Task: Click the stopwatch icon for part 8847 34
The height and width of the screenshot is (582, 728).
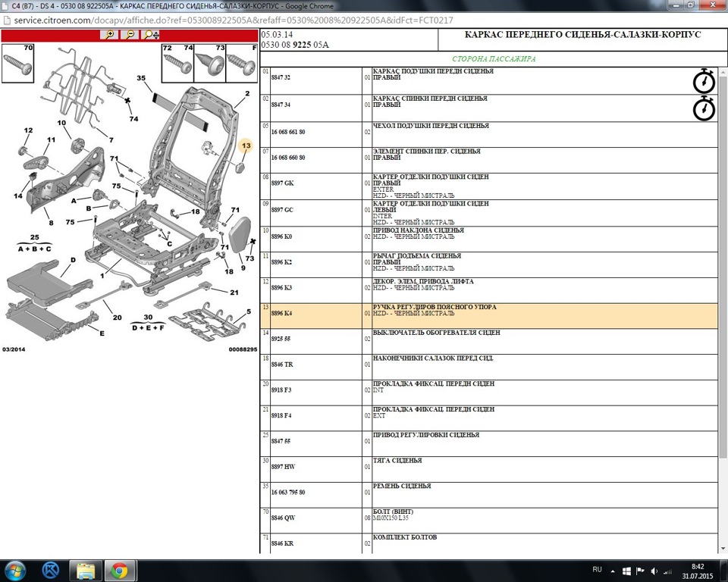Action: pos(704,108)
